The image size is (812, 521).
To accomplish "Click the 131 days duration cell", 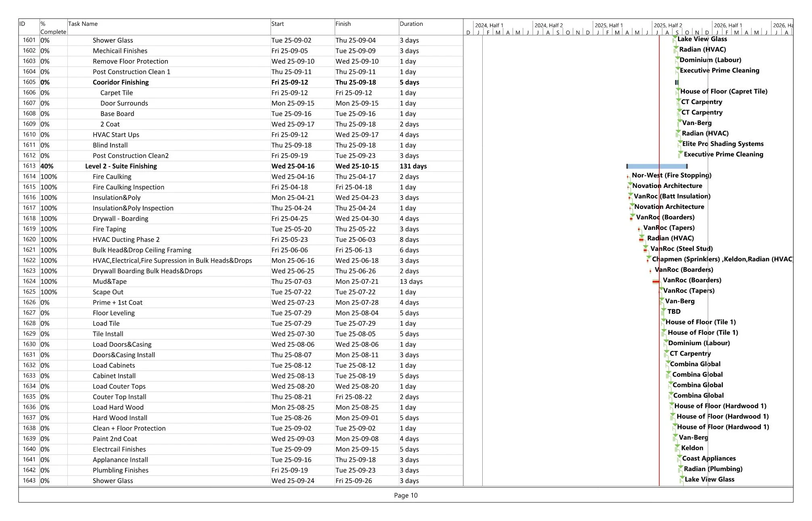I will [x=413, y=166].
